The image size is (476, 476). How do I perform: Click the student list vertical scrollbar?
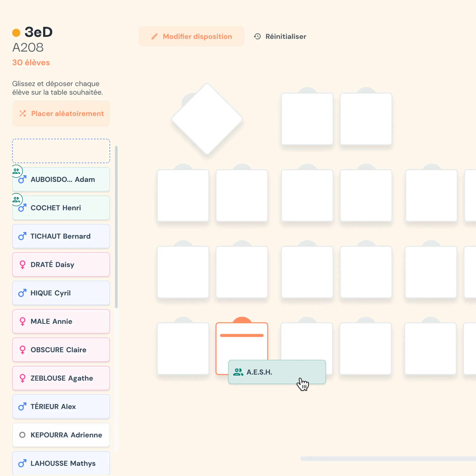click(116, 227)
